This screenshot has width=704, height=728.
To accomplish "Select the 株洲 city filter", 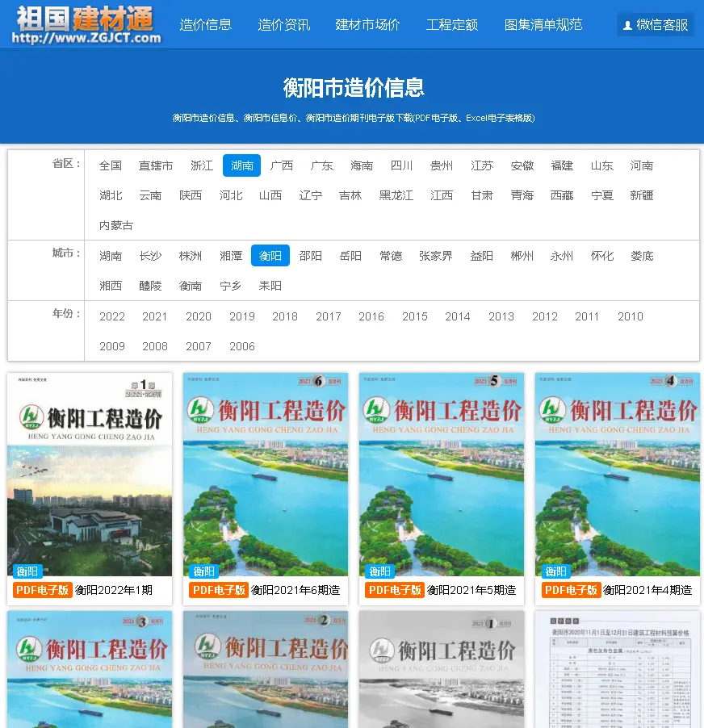I will pyautogui.click(x=191, y=256).
